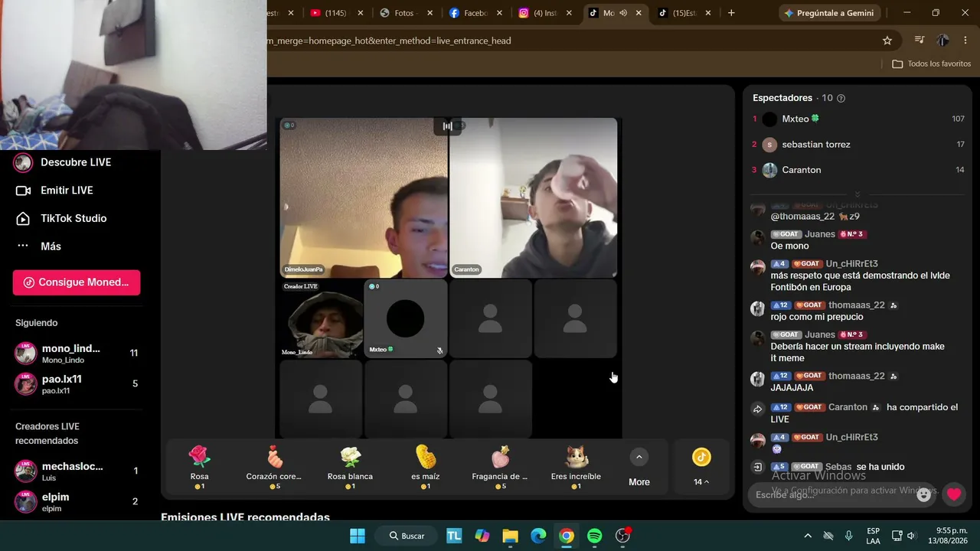980x551 pixels.
Task: Open File Explorer from the taskbar
Action: click(511, 536)
